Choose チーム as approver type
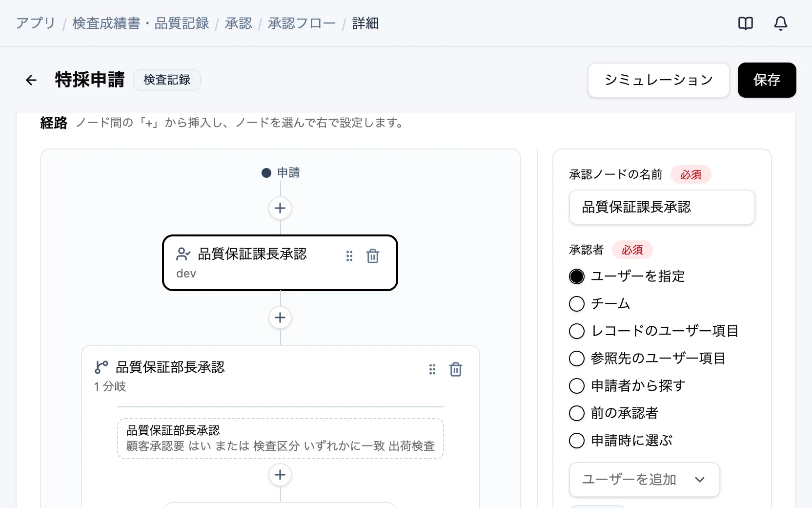812x508 pixels. pos(576,304)
